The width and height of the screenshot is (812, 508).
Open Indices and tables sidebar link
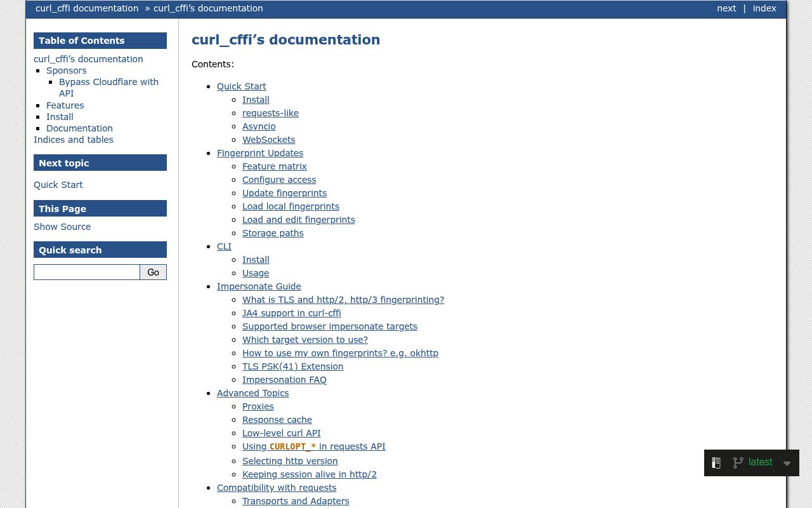74,140
